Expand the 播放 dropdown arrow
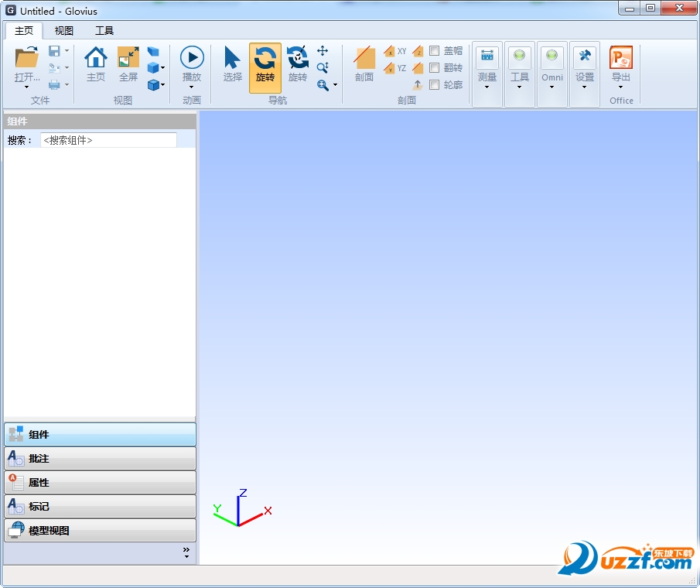Viewport: 700px width, 588px height. click(192, 87)
